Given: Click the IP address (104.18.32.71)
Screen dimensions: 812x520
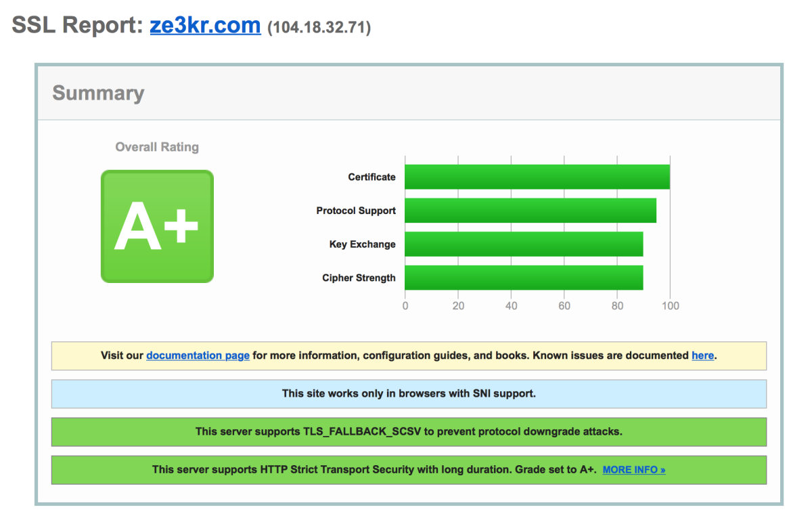Looking at the screenshot, I should click(x=319, y=28).
